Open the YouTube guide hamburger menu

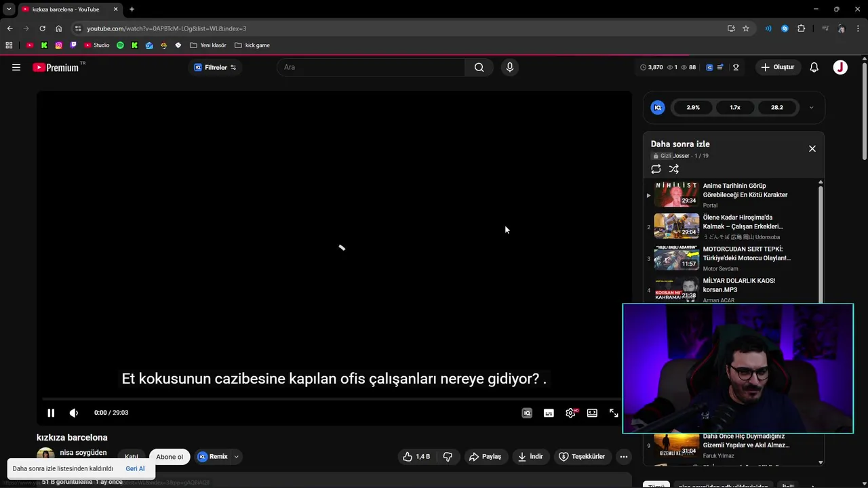pos(16,67)
